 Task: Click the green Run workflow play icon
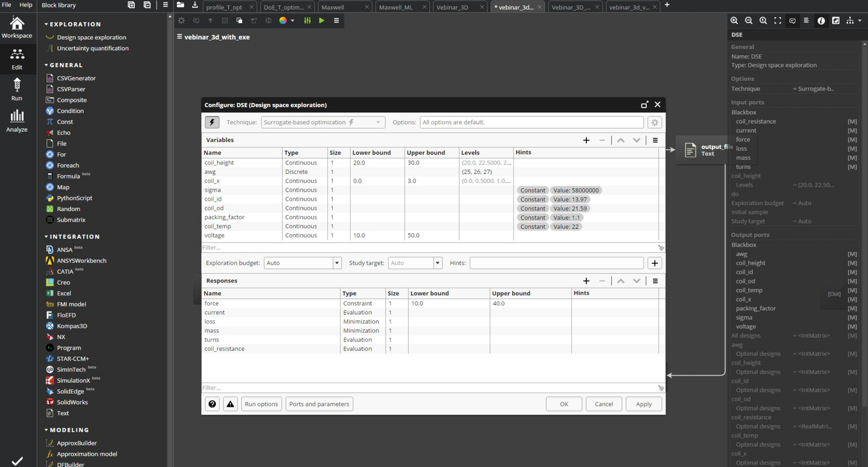click(x=321, y=21)
